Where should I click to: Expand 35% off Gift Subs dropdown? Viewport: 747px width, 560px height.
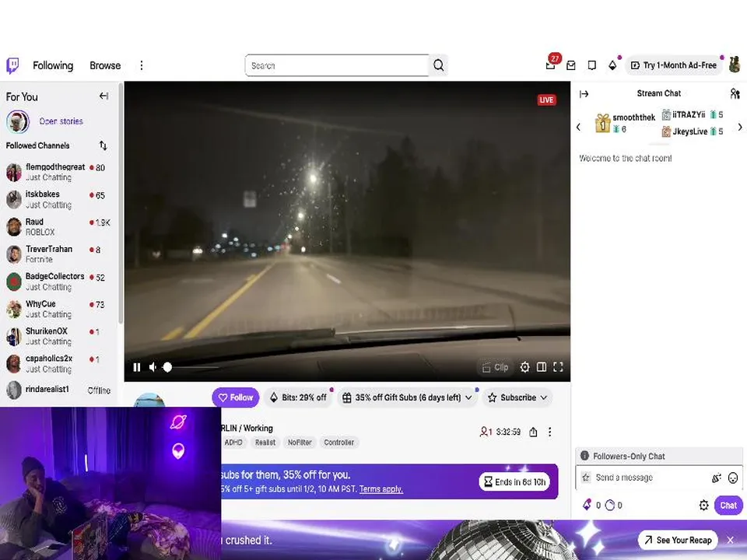click(407, 397)
